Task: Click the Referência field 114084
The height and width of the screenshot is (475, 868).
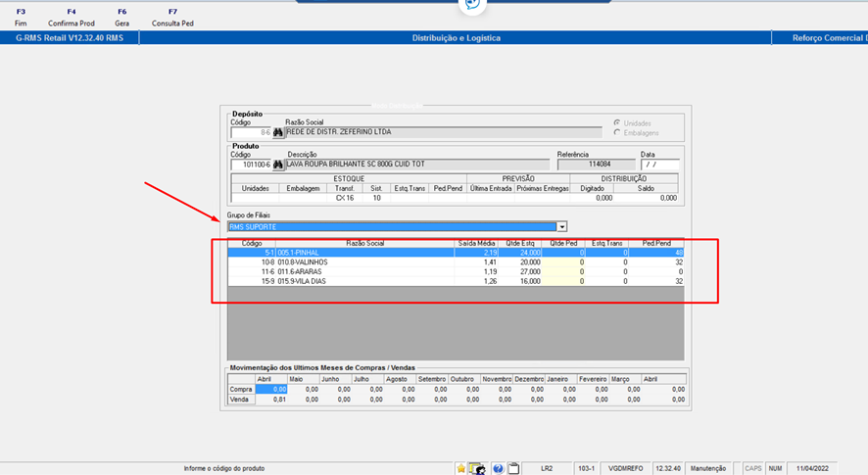Action: click(597, 165)
